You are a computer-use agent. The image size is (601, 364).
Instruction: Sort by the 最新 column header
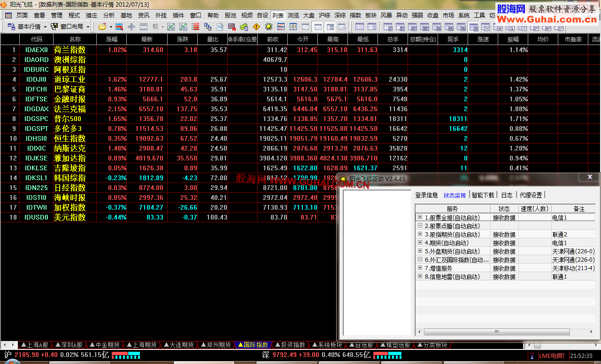point(147,39)
